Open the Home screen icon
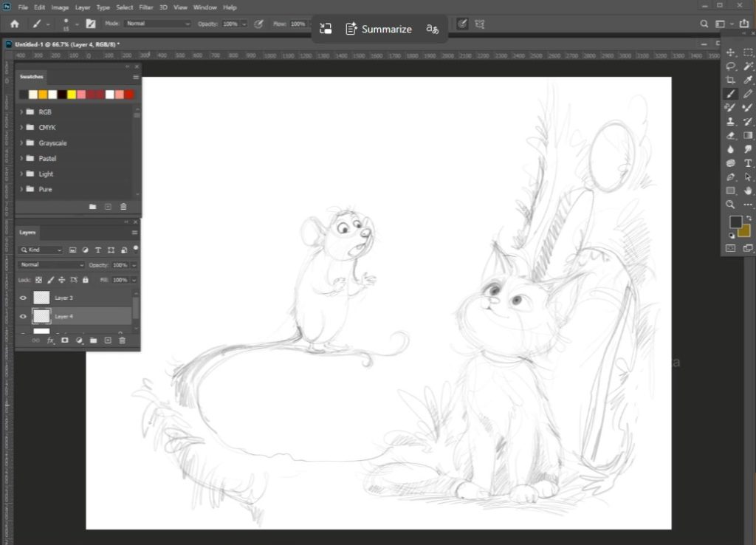This screenshot has height=545, width=756. (14, 23)
